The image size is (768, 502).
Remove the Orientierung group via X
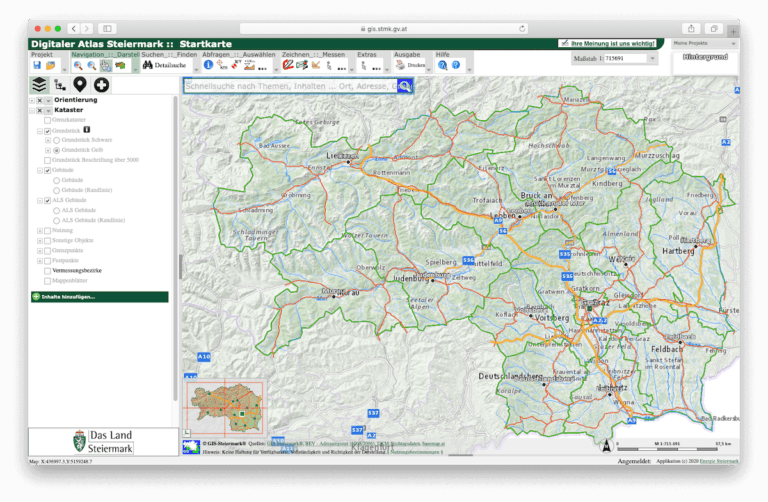[x=40, y=100]
